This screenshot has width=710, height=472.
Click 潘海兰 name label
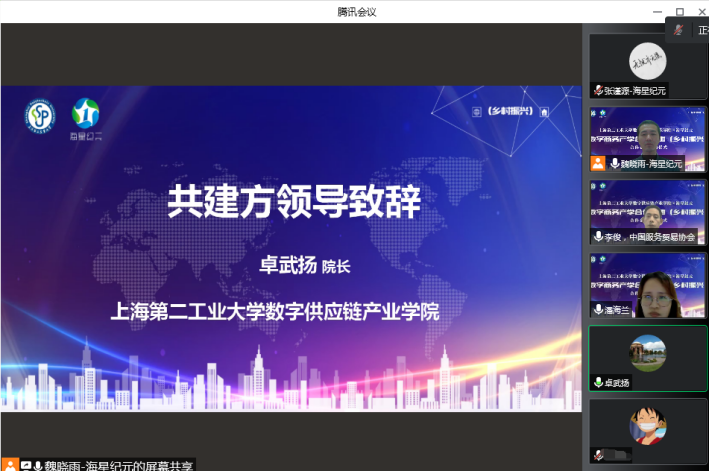point(617,310)
